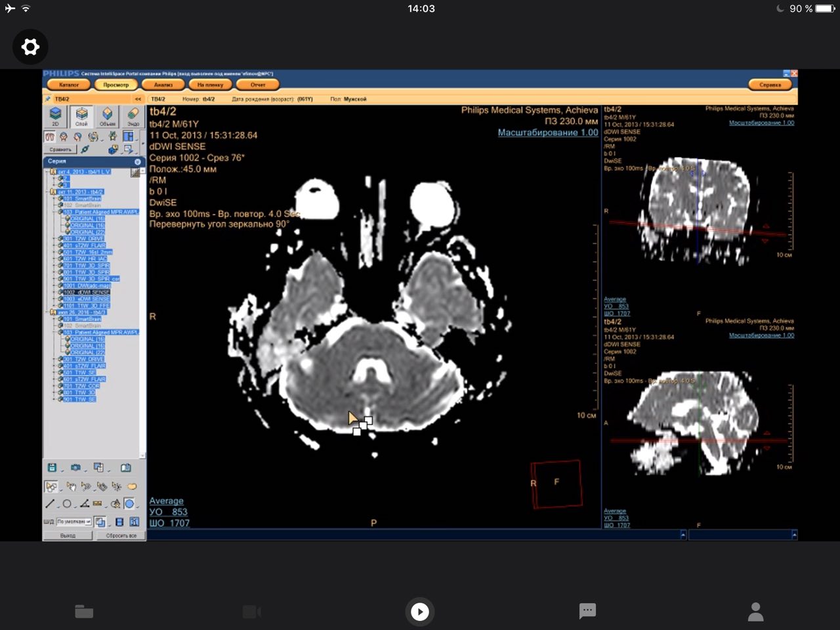The image size is (840, 630).
Task: Open the Справка help button
Action: pos(770,85)
